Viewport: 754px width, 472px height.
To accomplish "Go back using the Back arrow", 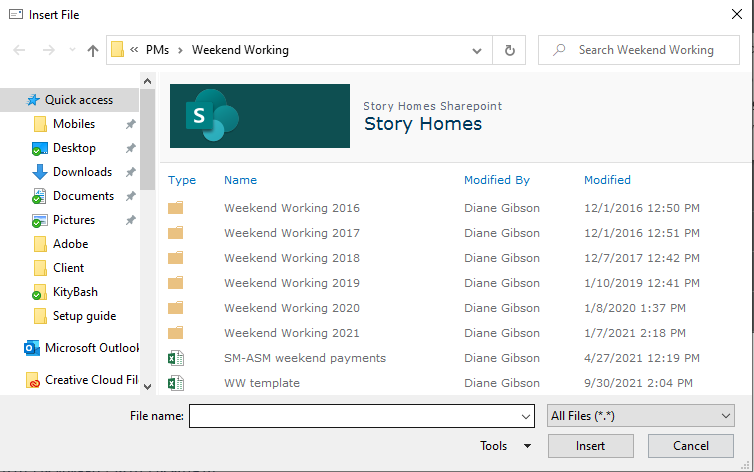I will [19, 50].
